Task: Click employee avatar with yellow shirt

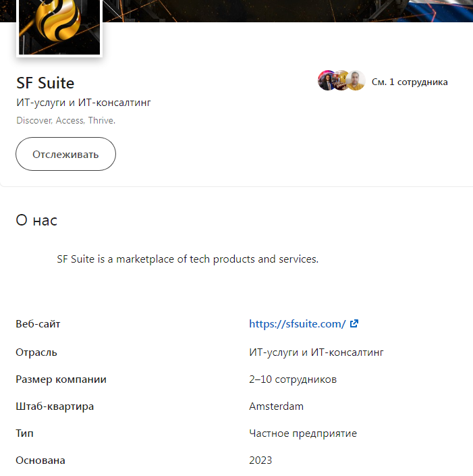Action: pyautogui.click(x=356, y=80)
